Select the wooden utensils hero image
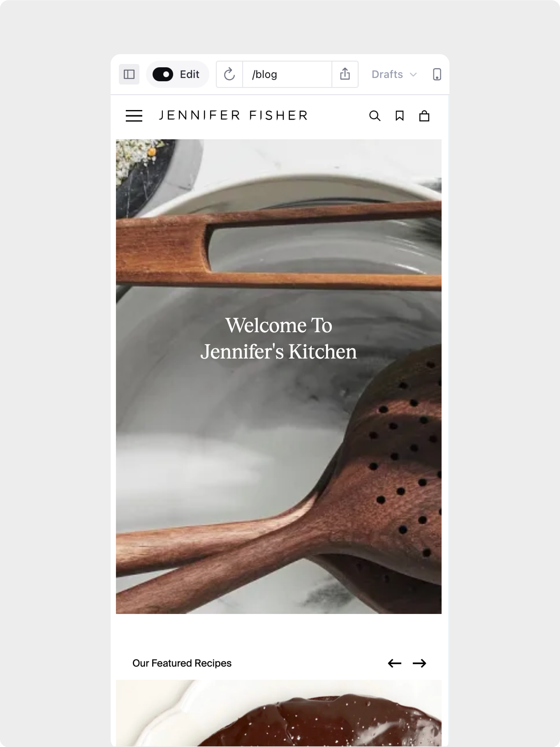This screenshot has width=560, height=747. (279, 377)
